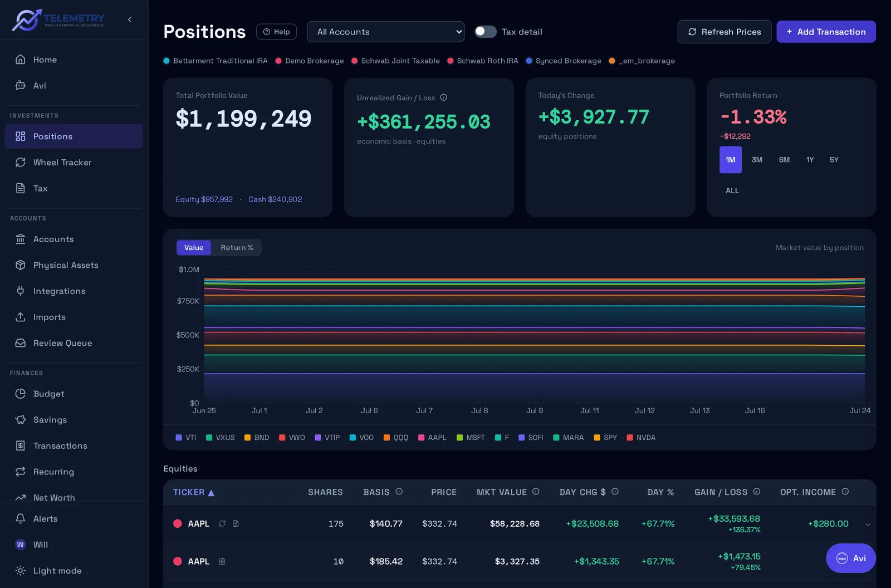The height and width of the screenshot is (588, 891).
Task: Click Add Transaction
Action: pyautogui.click(x=826, y=32)
